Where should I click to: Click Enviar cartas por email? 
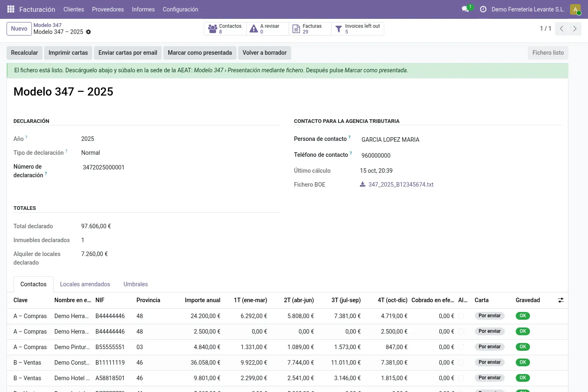click(128, 53)
